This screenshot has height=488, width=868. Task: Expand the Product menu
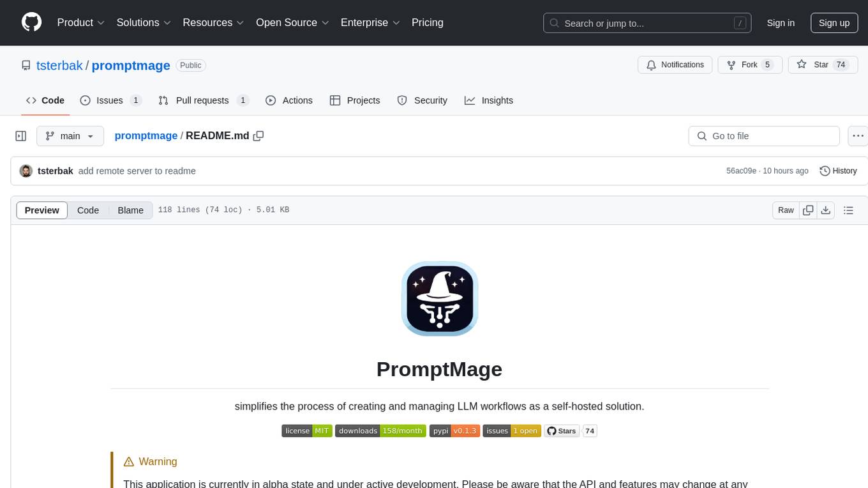coord(81,22)
